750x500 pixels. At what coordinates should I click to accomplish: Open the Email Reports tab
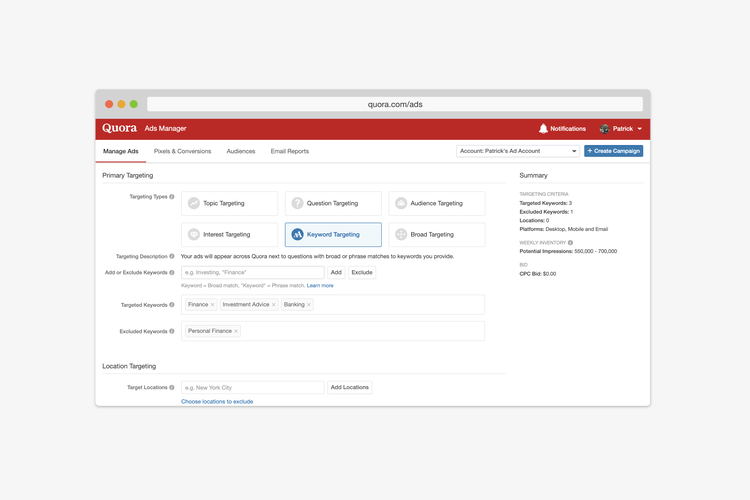[290, 151]
